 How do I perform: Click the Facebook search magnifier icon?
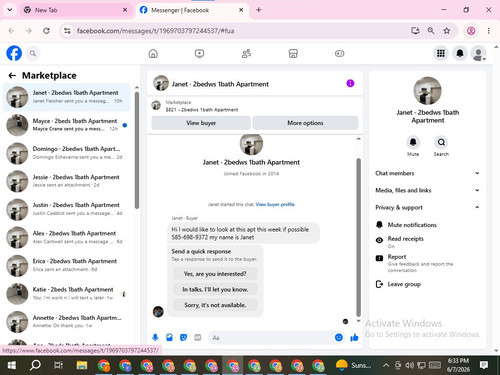point(33,53)
